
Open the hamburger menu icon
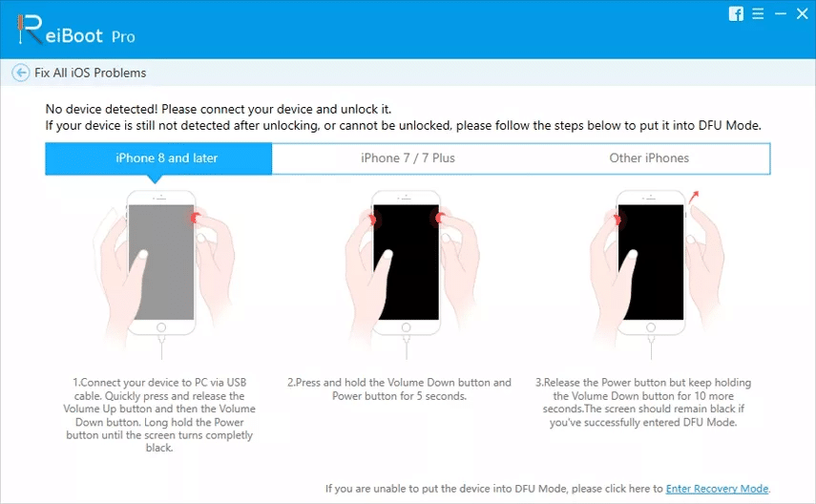pos(758,14)
